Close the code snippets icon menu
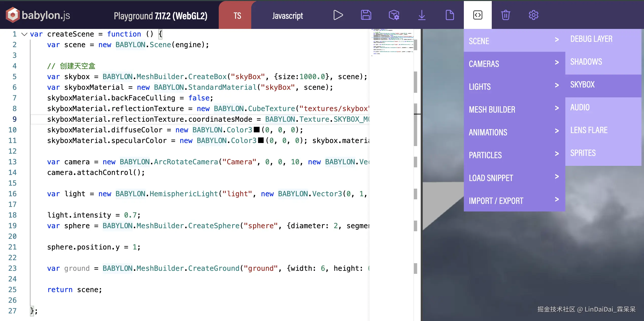Image resolution: width=644 pixels, height=321 pixels. (x=478, y=15)
